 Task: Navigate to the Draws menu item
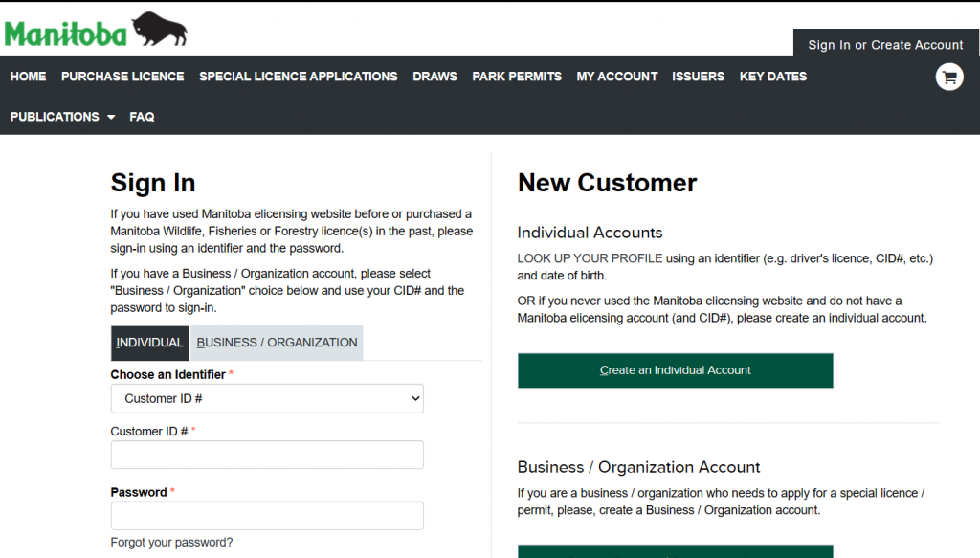(x=434, y=77)
